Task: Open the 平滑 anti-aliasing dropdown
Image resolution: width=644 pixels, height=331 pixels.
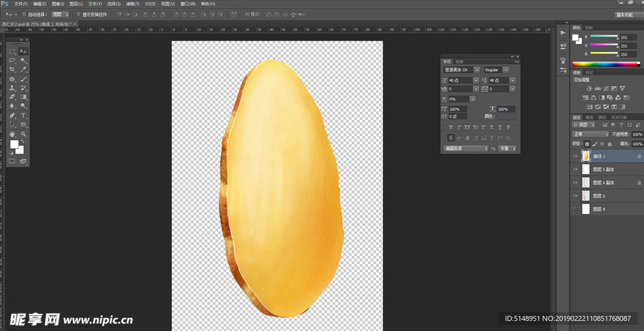Action: pos(508,148)
